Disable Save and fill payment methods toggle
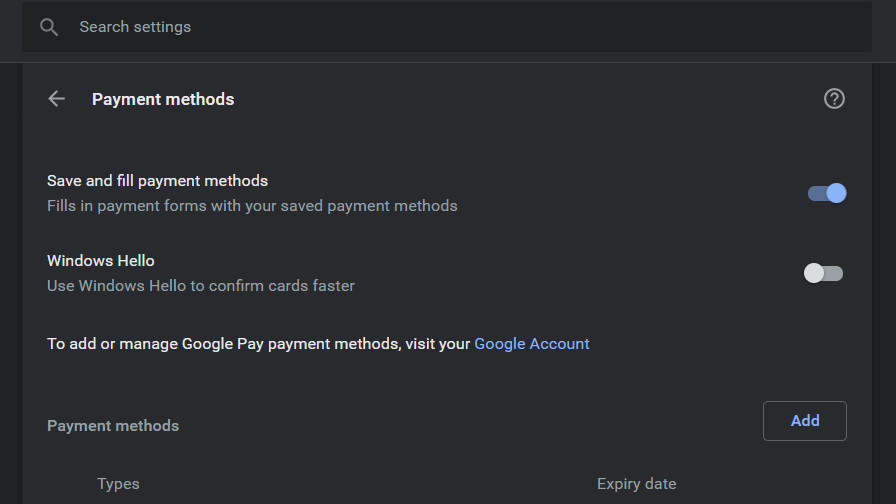 coord(827,193)
